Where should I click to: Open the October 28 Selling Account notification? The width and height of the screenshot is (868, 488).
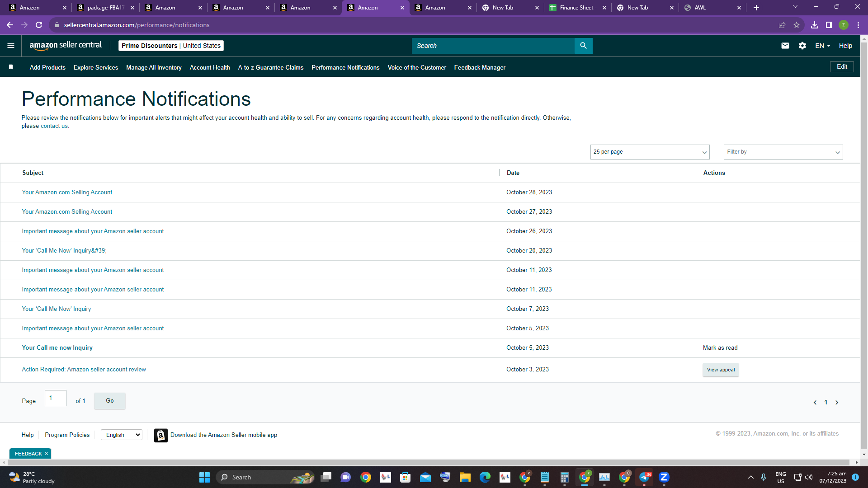pyautogui.click(x=67, y=192)
